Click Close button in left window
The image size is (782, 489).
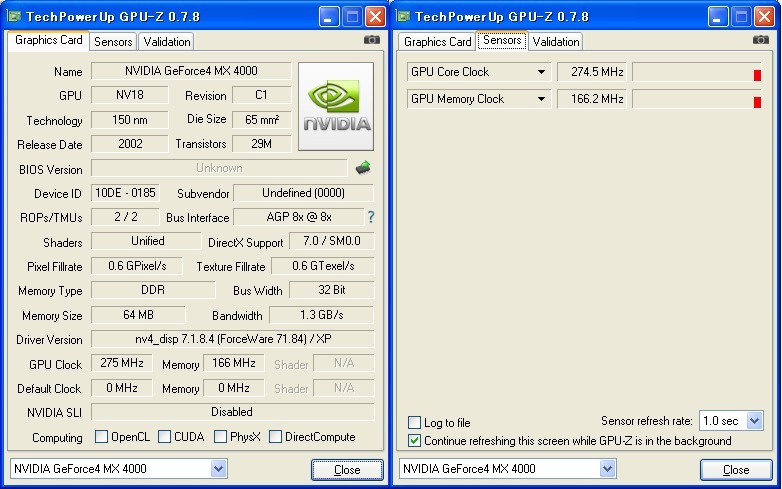pos(347,470)
